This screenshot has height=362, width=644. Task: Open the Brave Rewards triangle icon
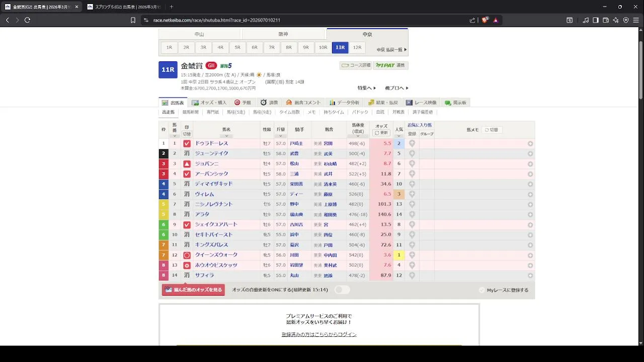point(496,20)
